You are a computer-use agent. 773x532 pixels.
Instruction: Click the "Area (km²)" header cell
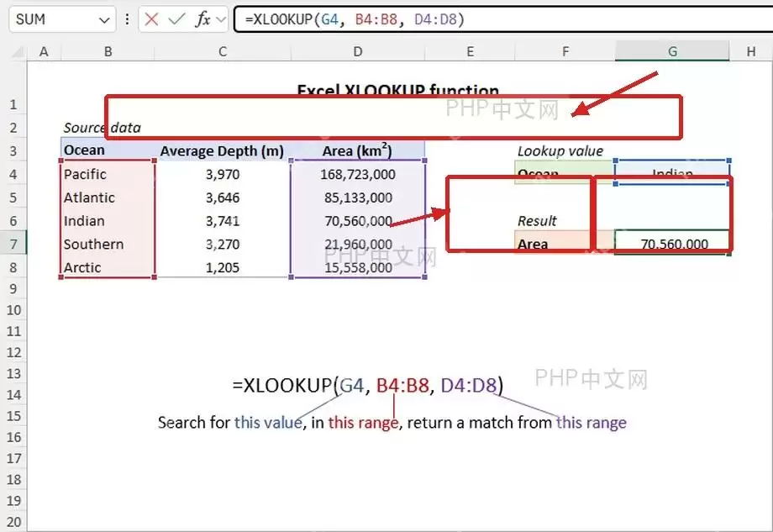358,150
